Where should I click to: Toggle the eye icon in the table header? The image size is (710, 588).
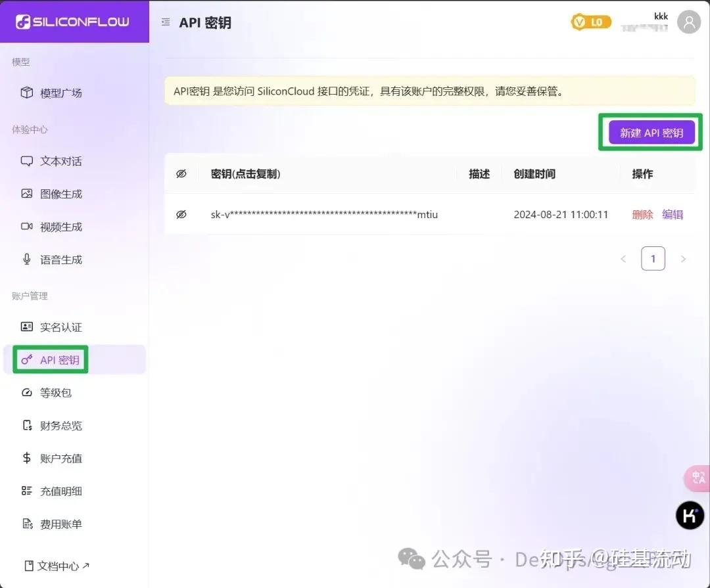click(x=182, y=173)
